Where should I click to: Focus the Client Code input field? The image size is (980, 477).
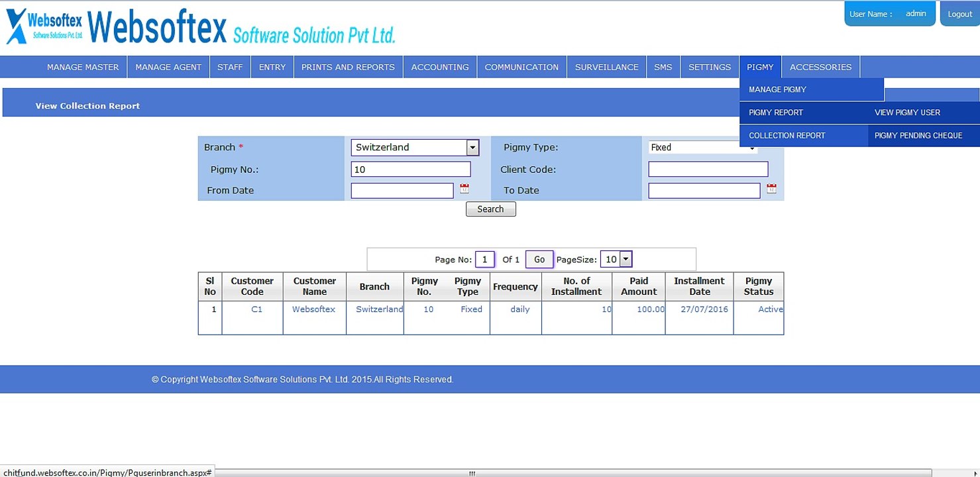point(708,170)
